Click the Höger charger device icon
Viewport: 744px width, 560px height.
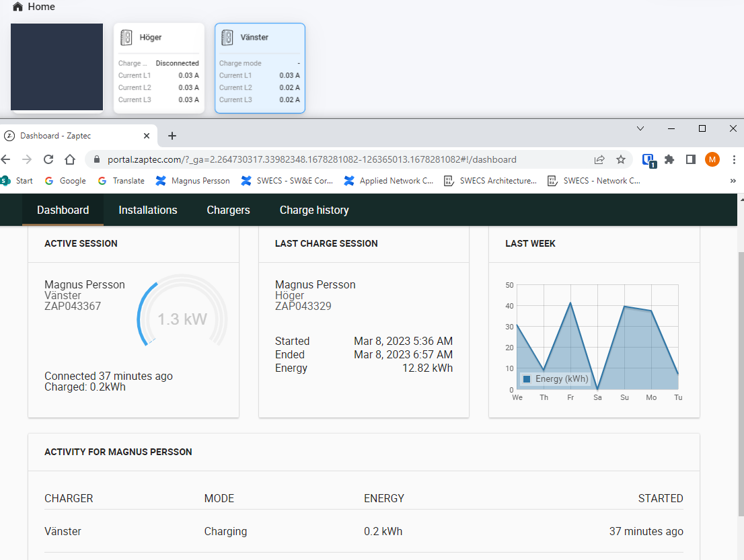126,38
